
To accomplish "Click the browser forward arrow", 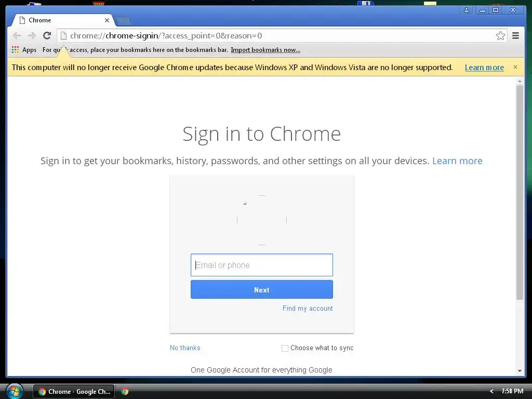I will pos(32,36).
